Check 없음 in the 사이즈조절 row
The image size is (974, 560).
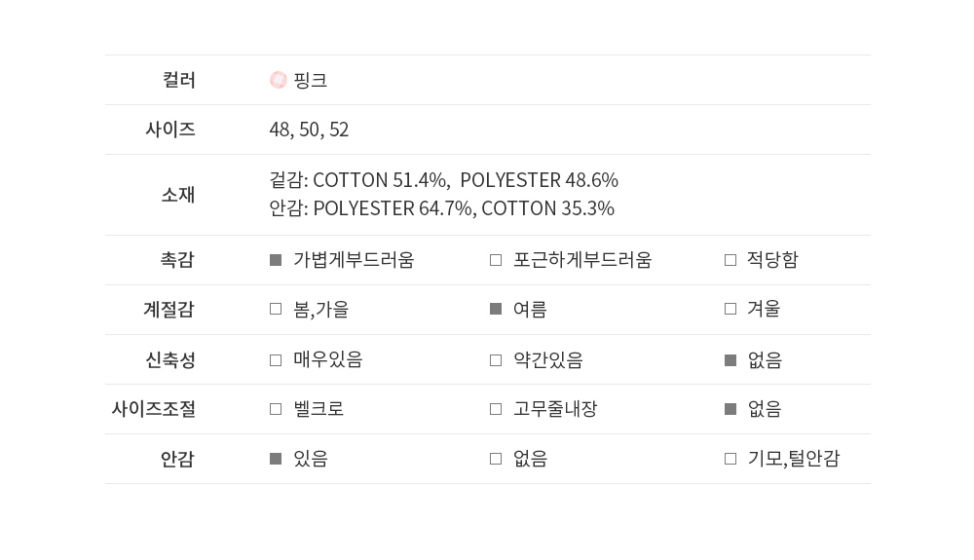[730, 409]
